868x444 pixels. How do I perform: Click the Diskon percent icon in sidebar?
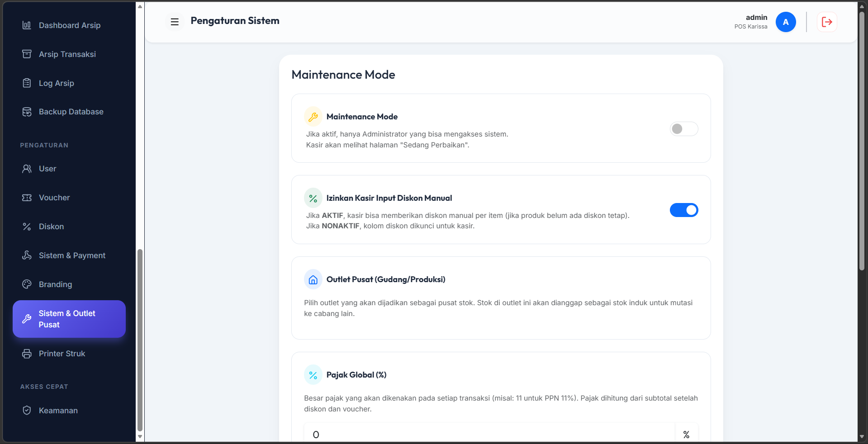pos(27,227)
